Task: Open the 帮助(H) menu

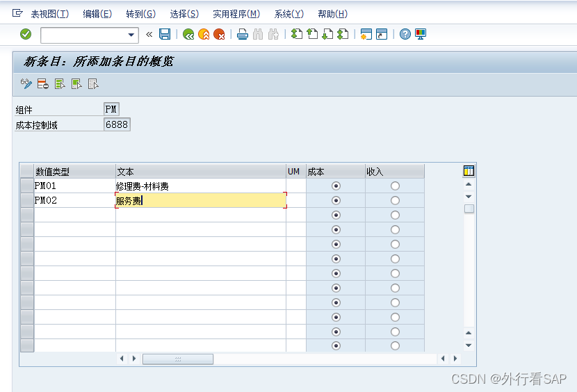Action: [x=333, y=14]
